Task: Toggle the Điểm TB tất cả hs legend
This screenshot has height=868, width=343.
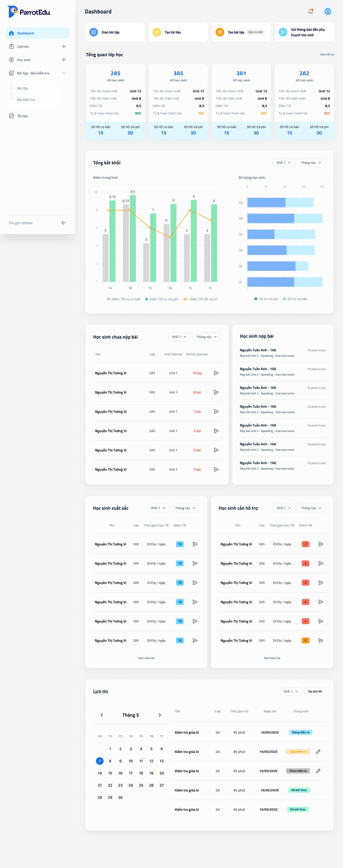Action: [x=200, y=299]
